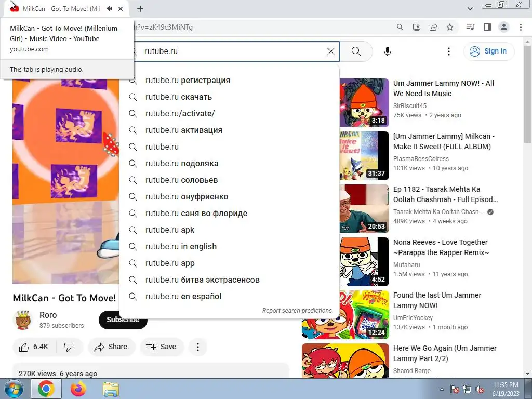
Task: Open a new browser tab
Action: [x=140, y=9]
